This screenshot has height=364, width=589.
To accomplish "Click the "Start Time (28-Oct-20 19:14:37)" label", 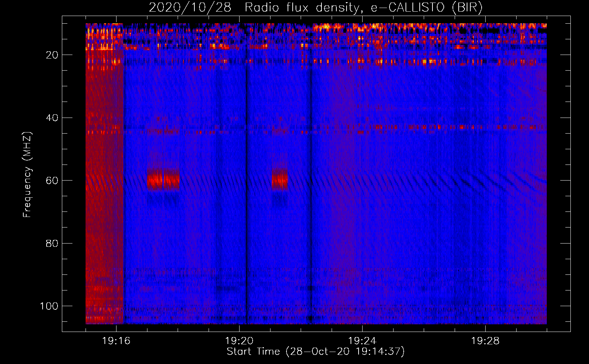I will pyautogui.click(x=316, y=352).
